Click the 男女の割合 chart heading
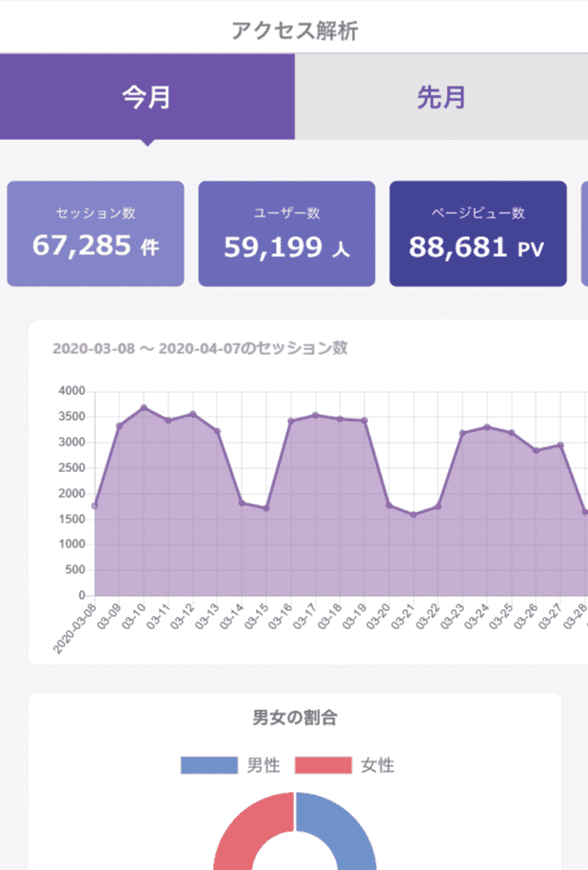This screenshot has width=588, height=870. (294, 718)
